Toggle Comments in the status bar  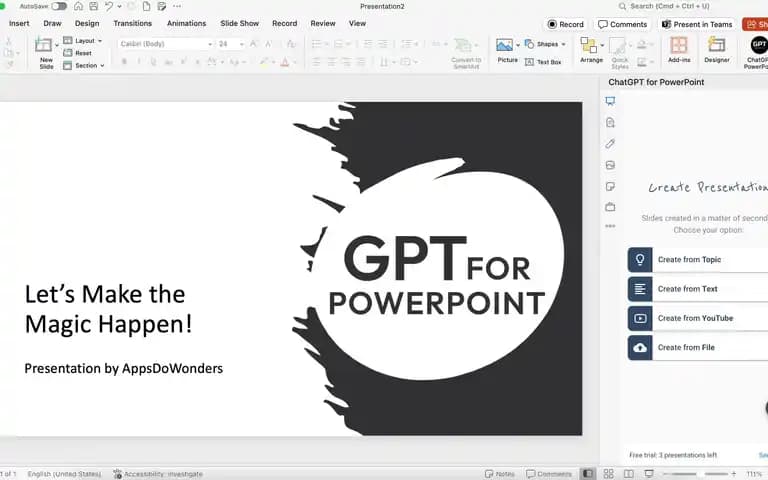548,474
